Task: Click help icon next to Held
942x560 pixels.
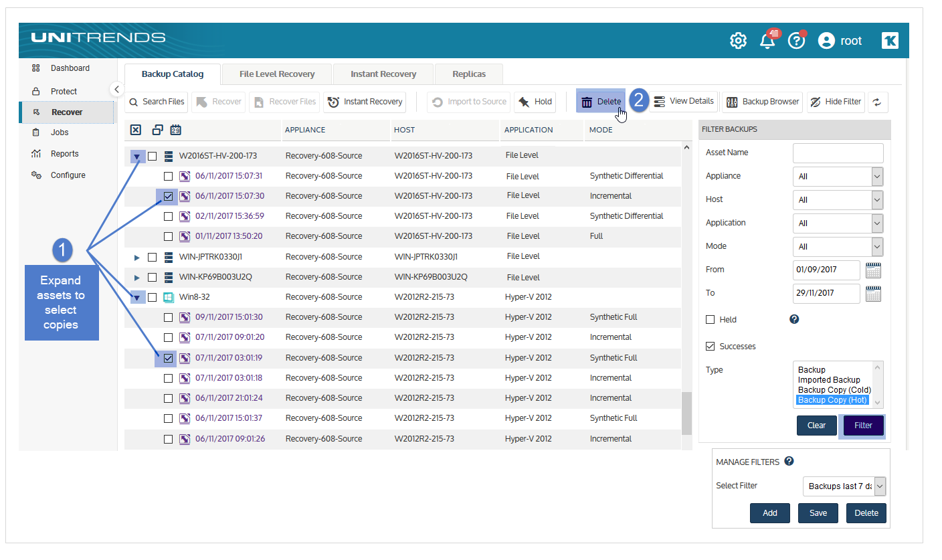Action: (x=794, y=319)
